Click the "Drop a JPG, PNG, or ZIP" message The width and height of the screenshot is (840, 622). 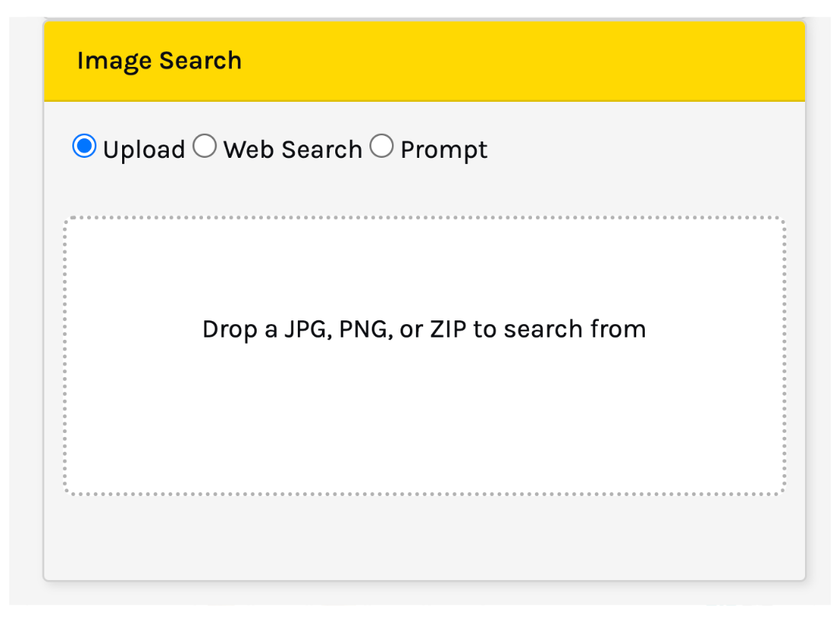point(424,329)
